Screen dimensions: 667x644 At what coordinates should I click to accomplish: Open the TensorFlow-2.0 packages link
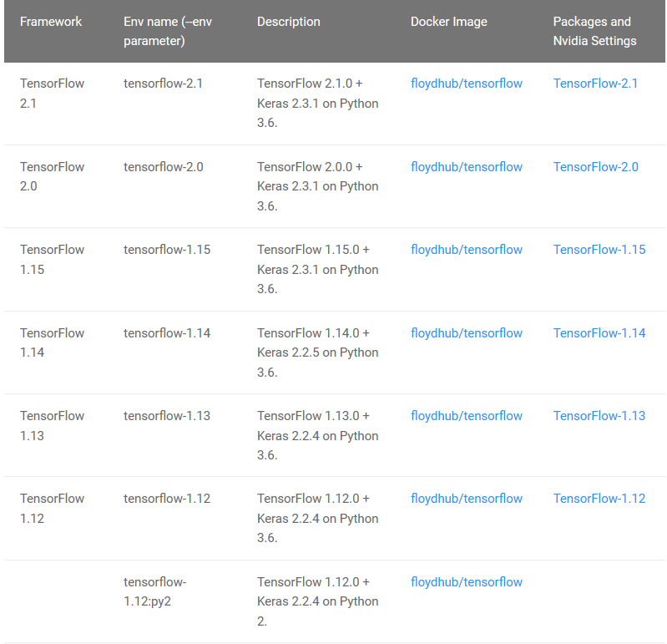point(595,166)
